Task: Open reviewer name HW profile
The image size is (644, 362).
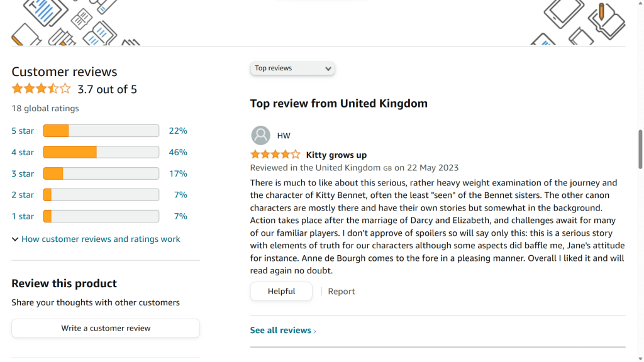Action: [x=284, y=136]
